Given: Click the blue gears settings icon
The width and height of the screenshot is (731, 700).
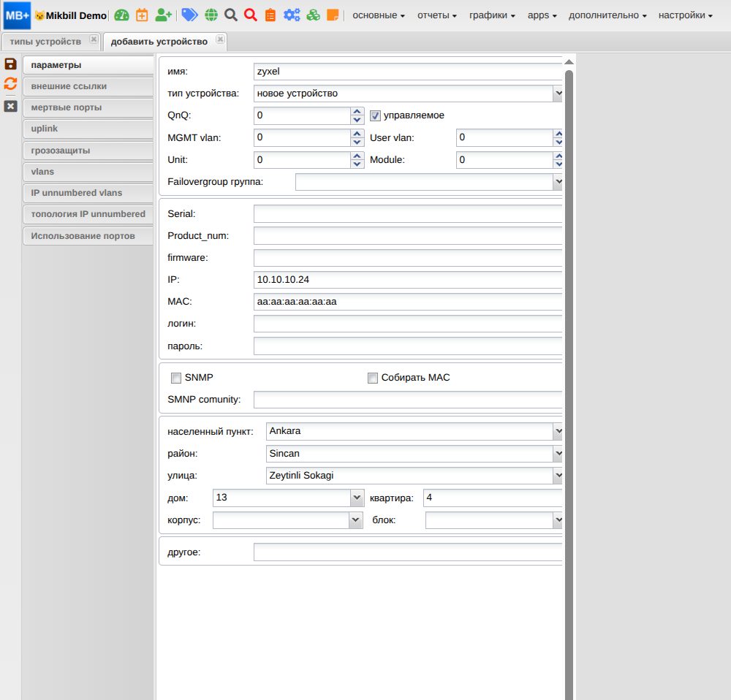Looking at the screenshot, I should [x=292, y=15].
